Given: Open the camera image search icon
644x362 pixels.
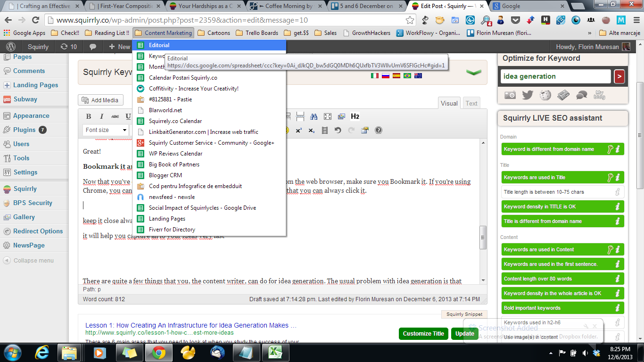Looking at the screenshot, I should tap(510, 95).
